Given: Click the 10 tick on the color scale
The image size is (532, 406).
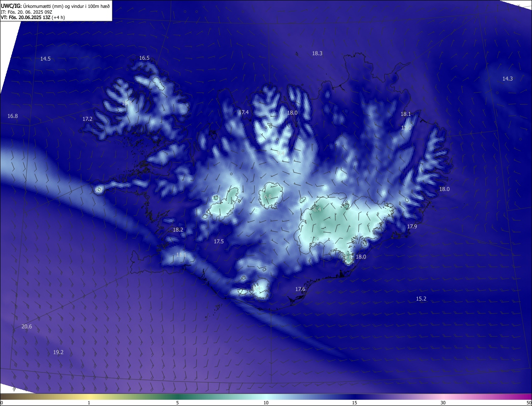Looking at the screenshot, I should (x=266, y=403).
